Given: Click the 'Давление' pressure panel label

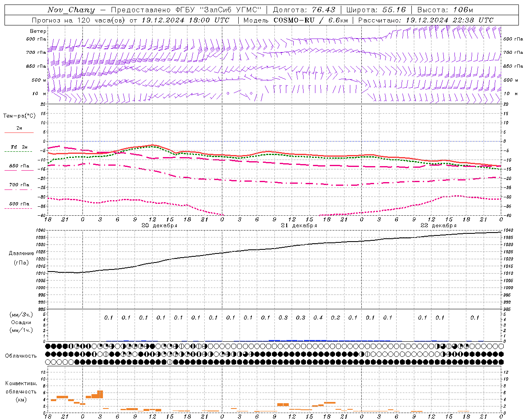Looking at the screenshot, I should [x=21, y=253].
